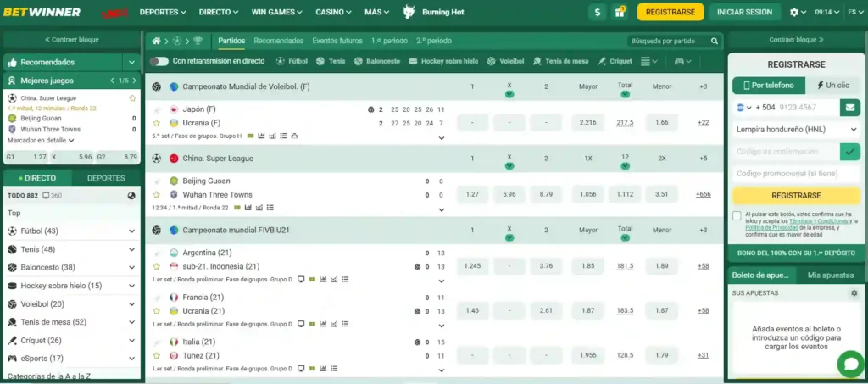
Task: Click the match search magnifier icon
Action: coord(715,41)
